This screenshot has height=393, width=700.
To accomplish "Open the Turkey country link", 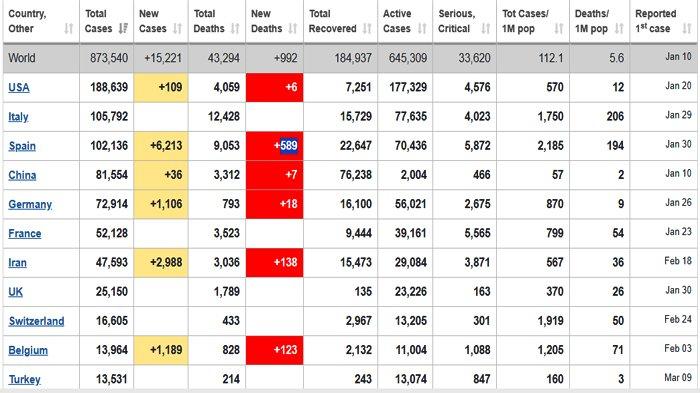I will point(24,380).
